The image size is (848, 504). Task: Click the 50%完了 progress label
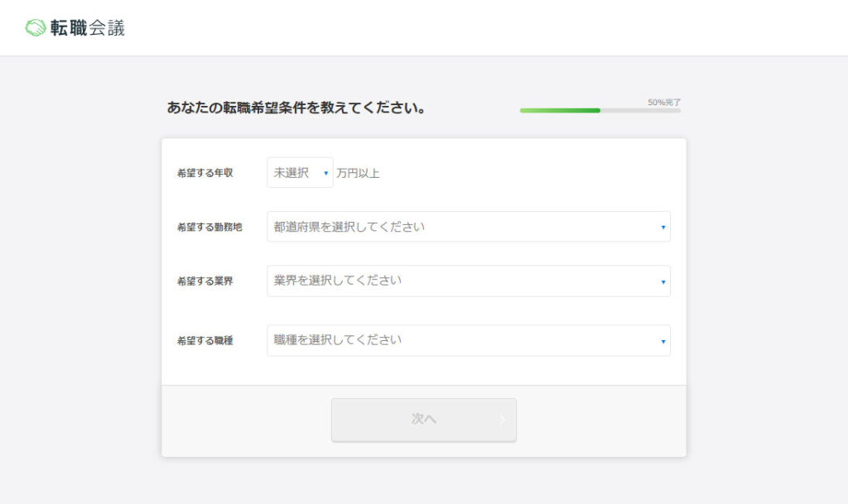(x=663, y=102)
